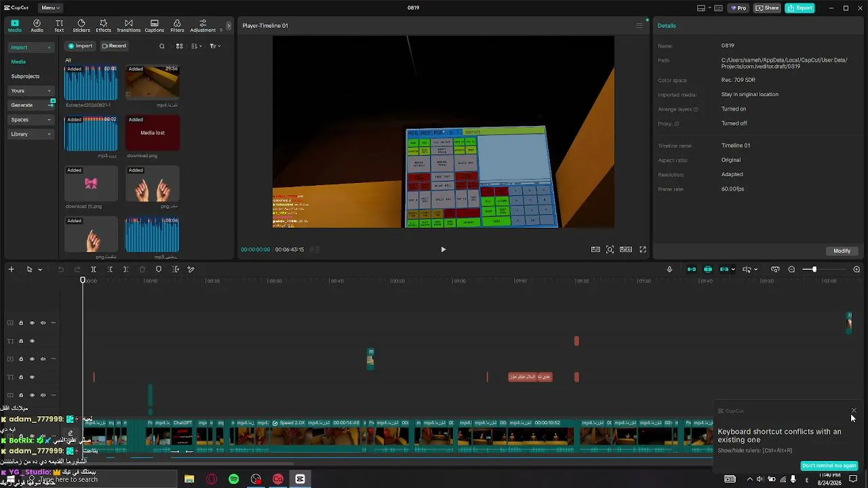
Task: Select the Media lost download.png thumbnail
Action: coord(153,133)
